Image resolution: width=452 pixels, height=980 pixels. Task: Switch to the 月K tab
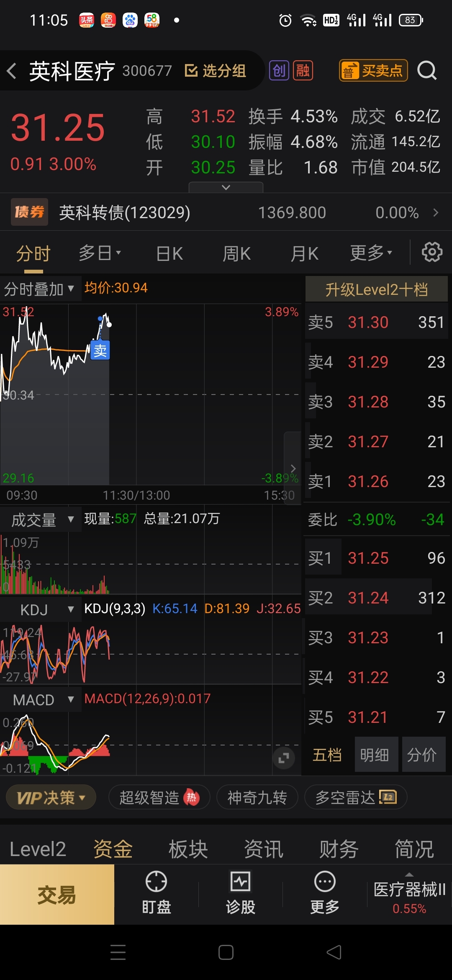(x=304, y=253)
